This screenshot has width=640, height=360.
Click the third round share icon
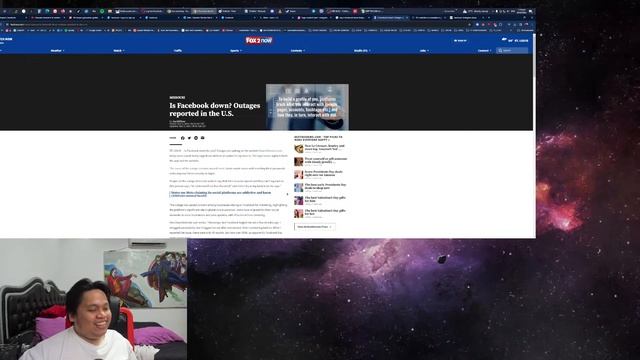click(x=196, y=138)
